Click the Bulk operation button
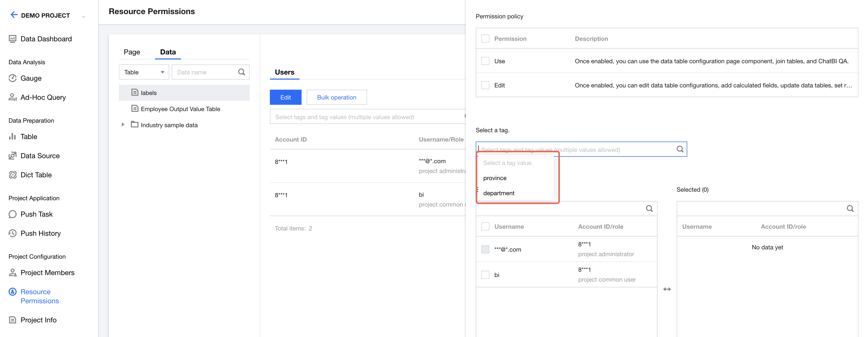Screen dimensions: 868x337 [336, 97]
